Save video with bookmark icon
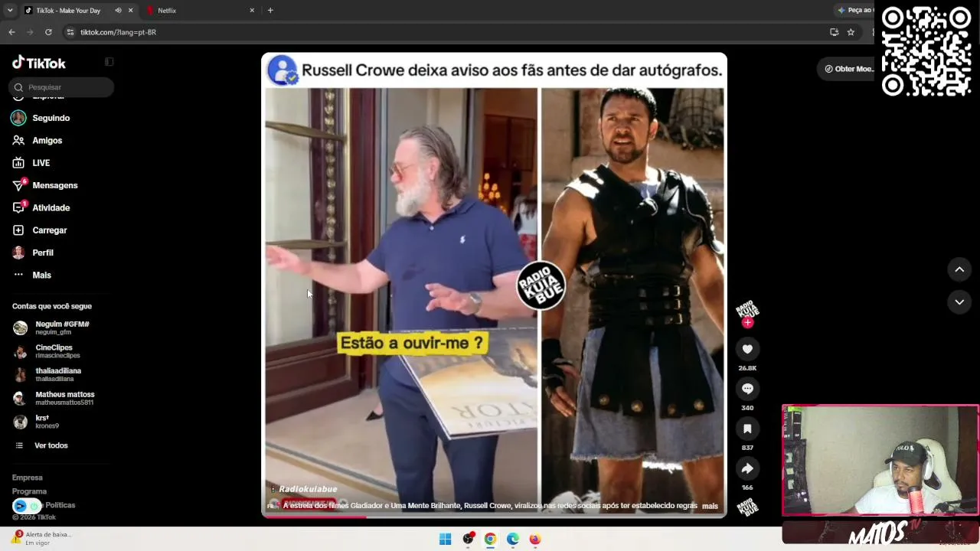980x551 pixels. (x=747, y=429)
